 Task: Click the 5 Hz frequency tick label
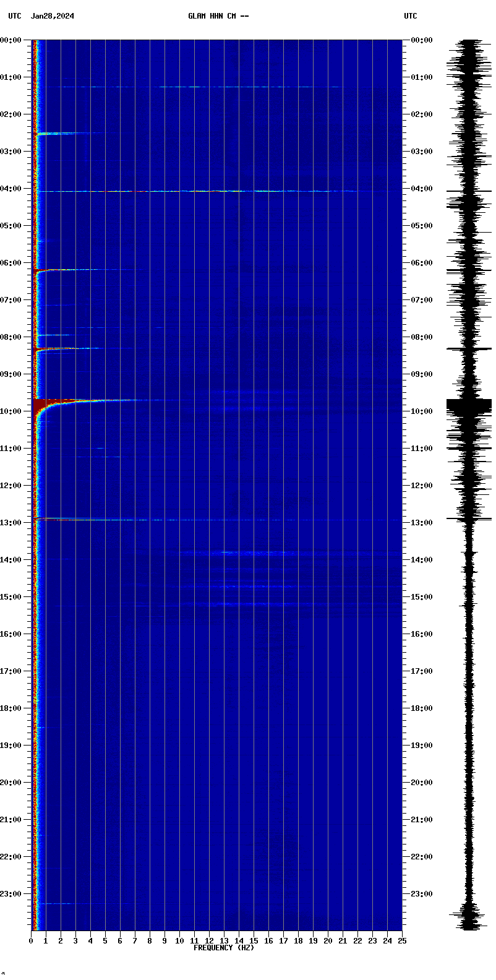(105, 941)
